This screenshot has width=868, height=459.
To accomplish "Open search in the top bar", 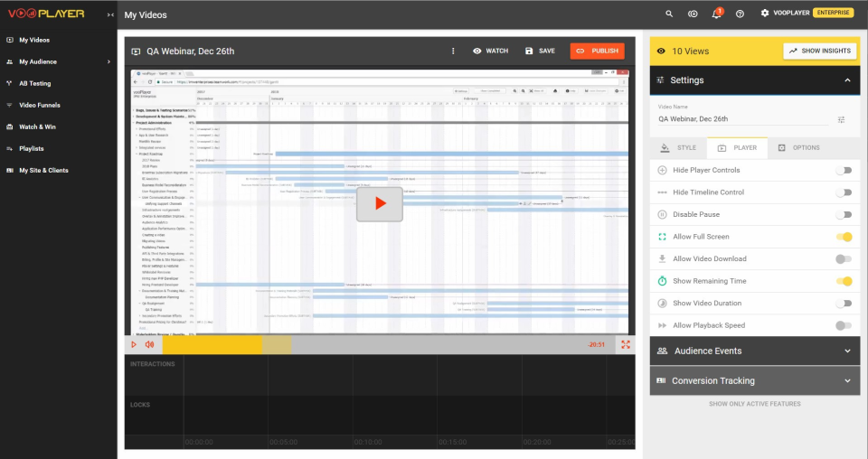I will [x=669, y=14].
